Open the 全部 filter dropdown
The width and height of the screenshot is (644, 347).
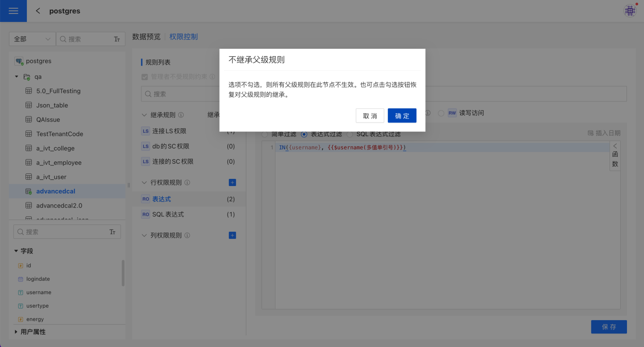pos(32,39)
